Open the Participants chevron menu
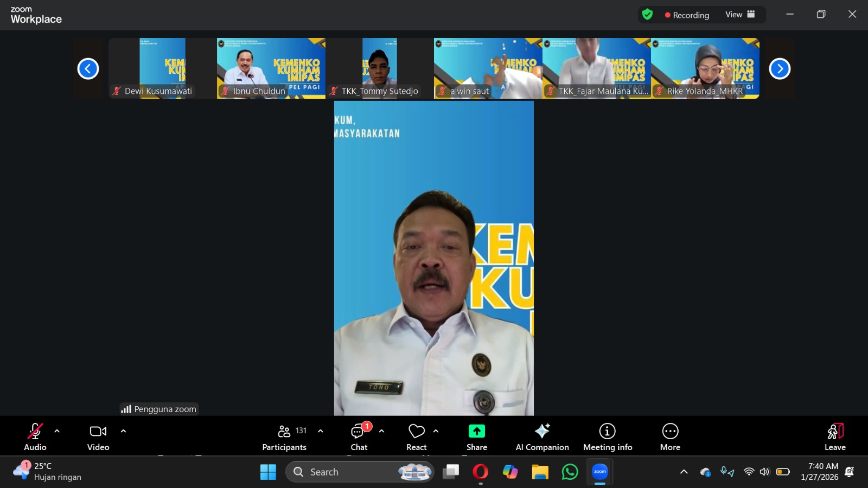The height and width of the screenshot is (488, 868). click(320, 431)
